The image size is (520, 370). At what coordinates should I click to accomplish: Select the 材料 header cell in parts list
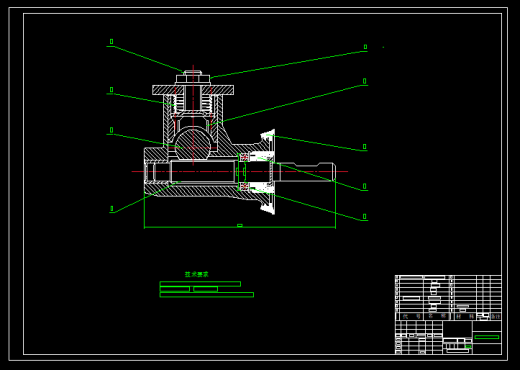465,316
